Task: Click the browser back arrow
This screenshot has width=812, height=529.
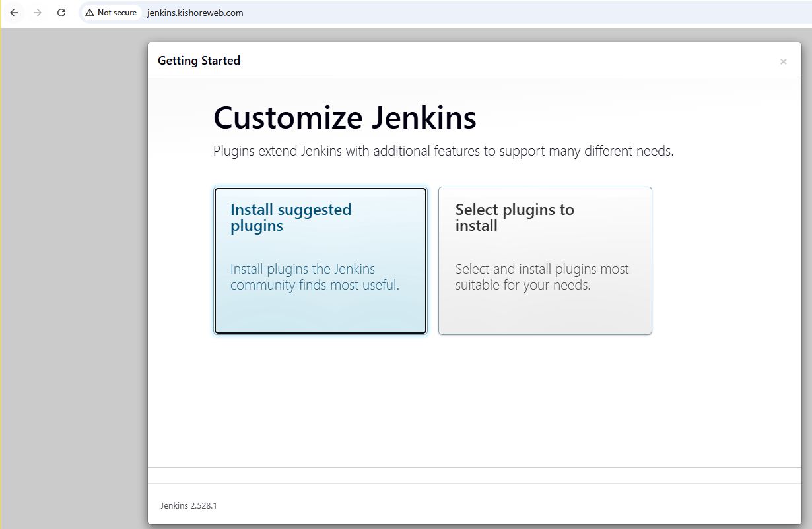Action: point(14,13)
